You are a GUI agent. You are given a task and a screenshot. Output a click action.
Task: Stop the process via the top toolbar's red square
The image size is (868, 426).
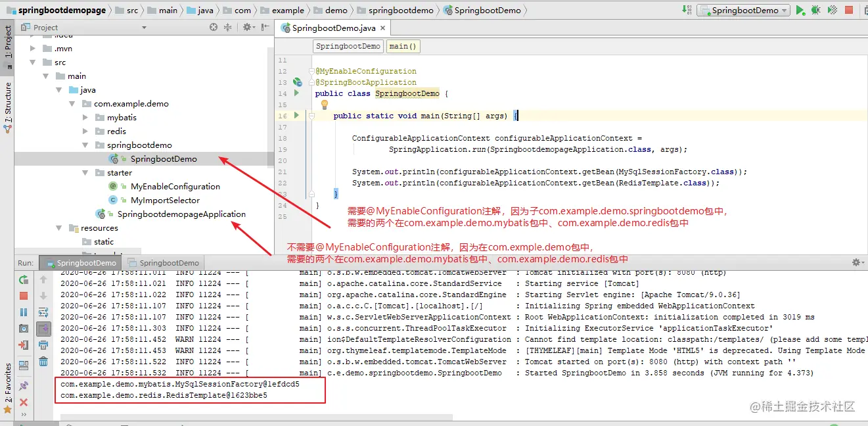(849, 10)
